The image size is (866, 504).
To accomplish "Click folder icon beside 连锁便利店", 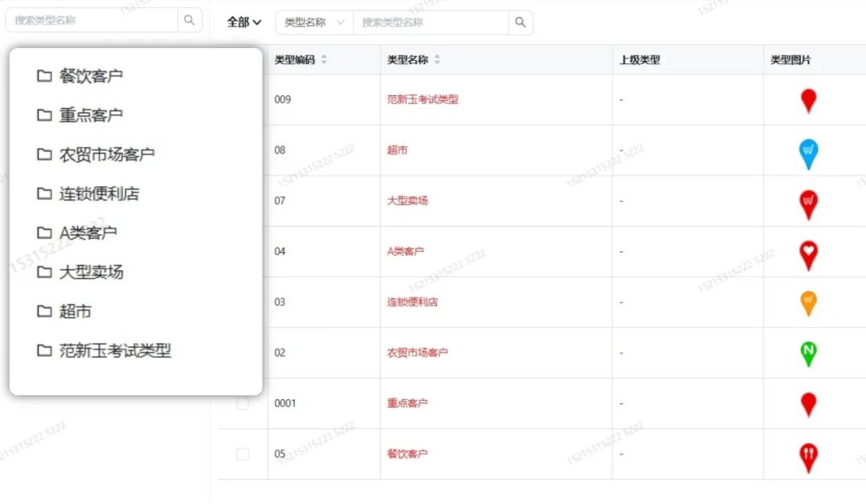I will pyautogui.click(x=44, y=194).
